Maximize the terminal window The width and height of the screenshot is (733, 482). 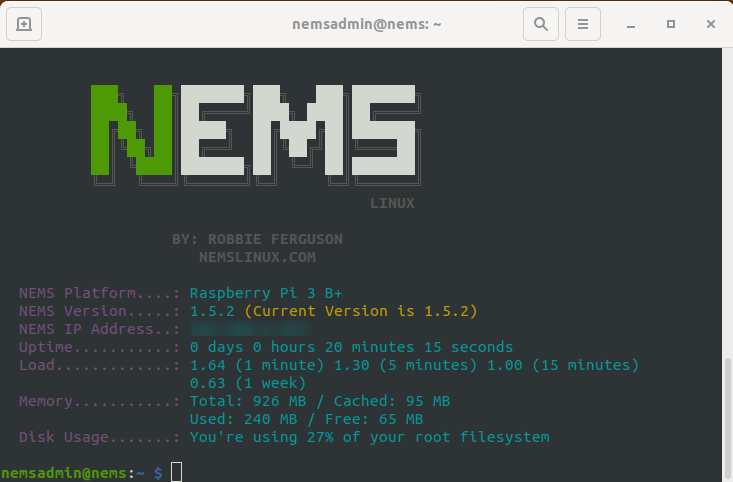671,24
